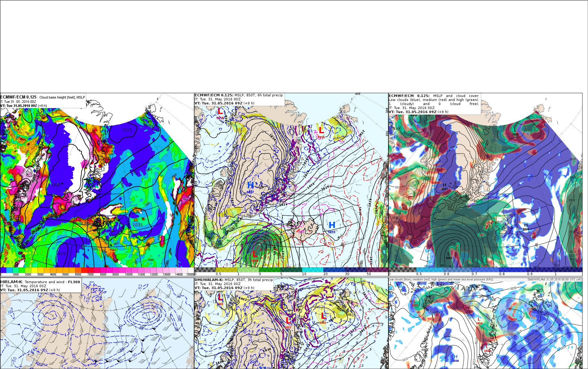Click the red L 1012 low on the 3h precip map
This screenshot has width=588, height=369.
(x=288, y=322)
